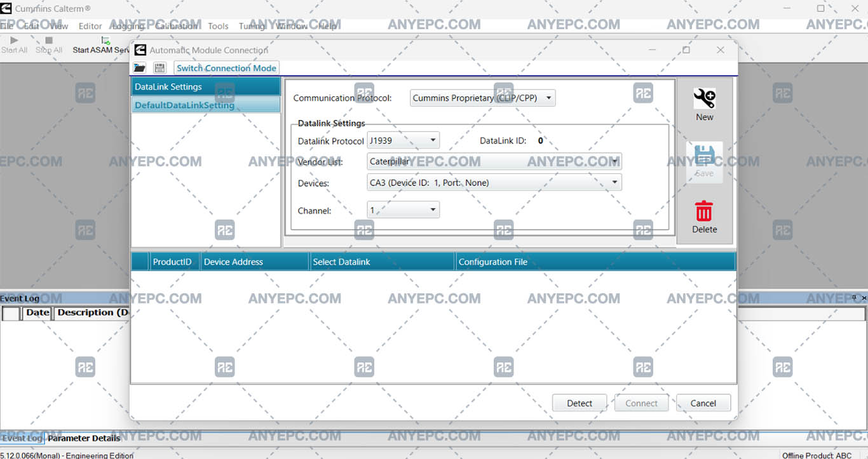
Task: Click the Delete trash can icon
Action: (x=704, y=211)
